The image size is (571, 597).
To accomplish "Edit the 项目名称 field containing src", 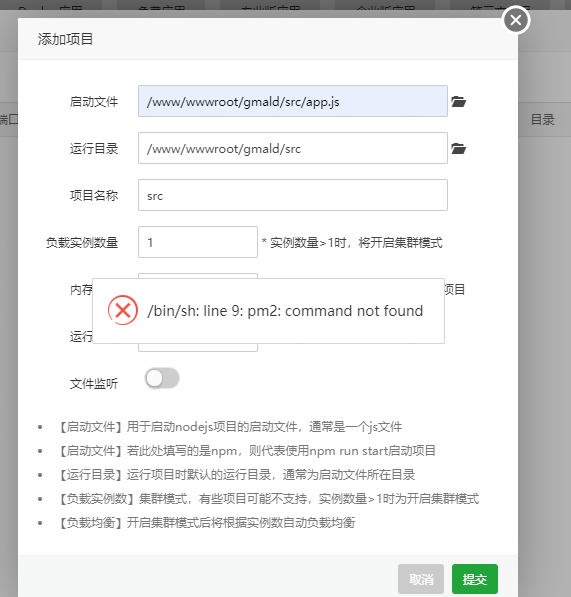I will pos(293,195).
